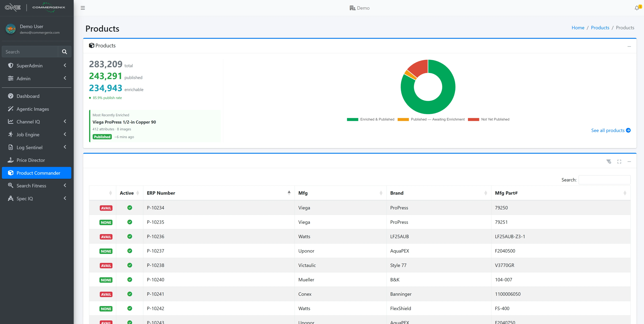644x324 pixels.
Task: Click the clear filters funnel icon
Action: tap(608, 162)
